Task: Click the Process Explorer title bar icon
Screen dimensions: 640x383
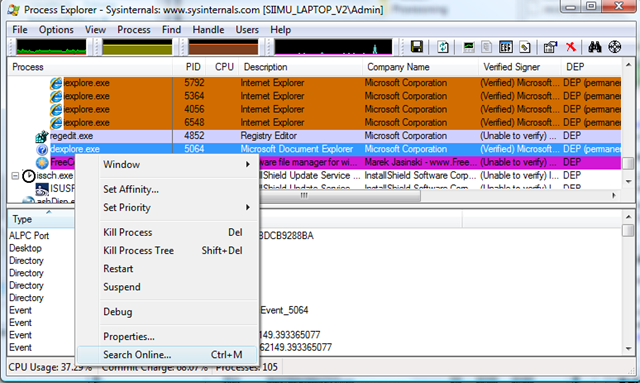Action: point(13,9)
